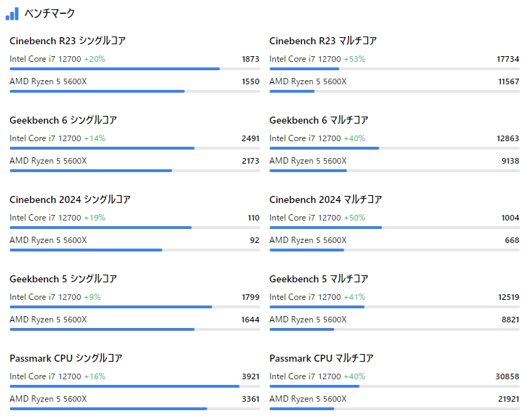Select the Cinebench R23 マルチコア title
Viewport: 526px width, 420px height.
click(x=323, y=41)
